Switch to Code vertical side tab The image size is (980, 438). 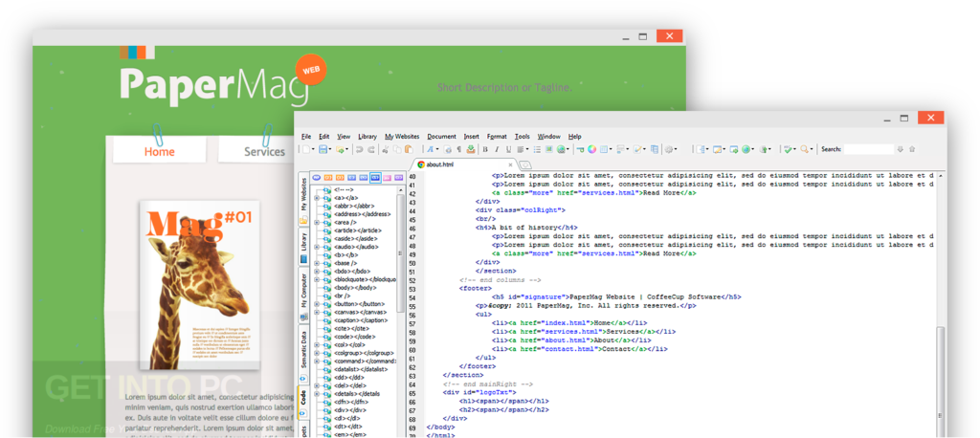[303, 403]
